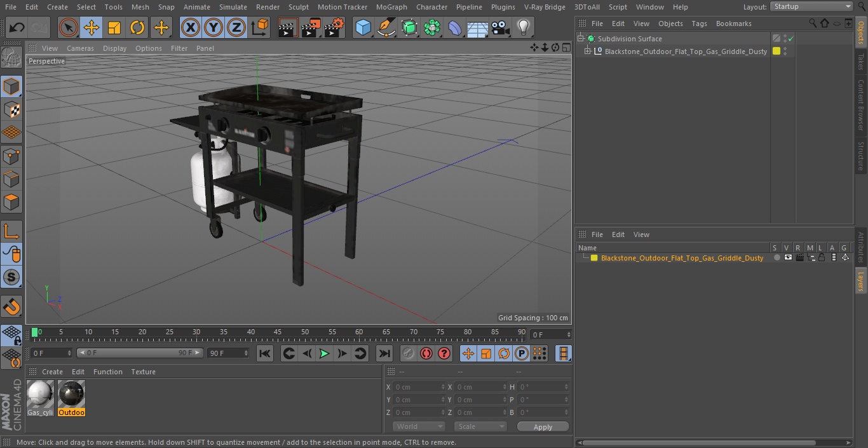This screenshot has width=868, height=448.
Task: Add a Floor environment object
Action: [x=477, y=27]
